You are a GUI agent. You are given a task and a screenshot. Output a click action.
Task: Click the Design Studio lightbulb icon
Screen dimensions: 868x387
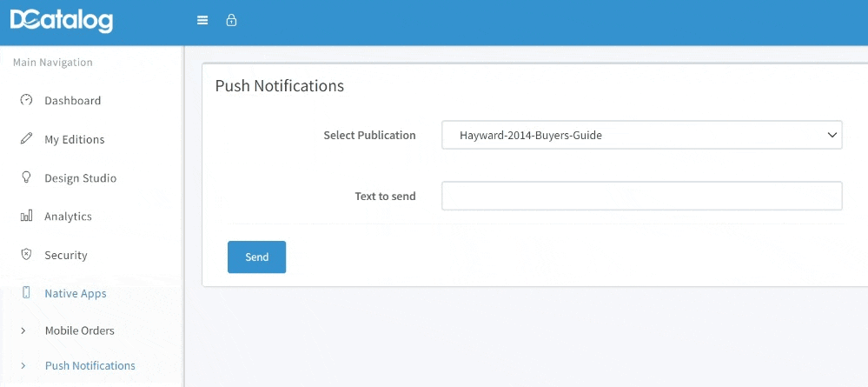[26, 177]
